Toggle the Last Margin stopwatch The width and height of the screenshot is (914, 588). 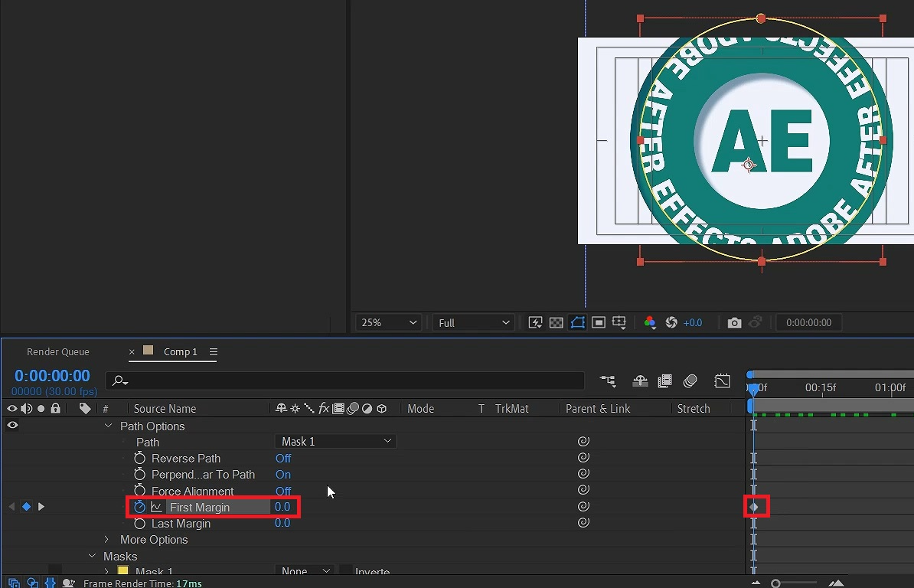coord(139,523)
